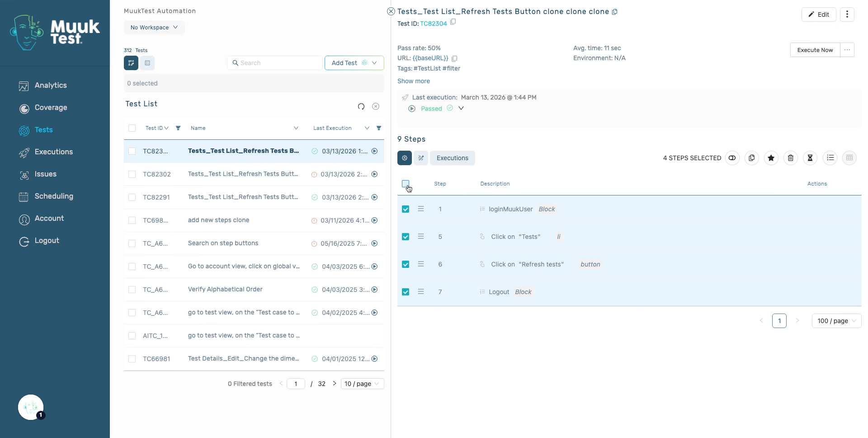Tick the checkbox for 'add new steps clone'
868x438 pixels.
tap(132, 220)
